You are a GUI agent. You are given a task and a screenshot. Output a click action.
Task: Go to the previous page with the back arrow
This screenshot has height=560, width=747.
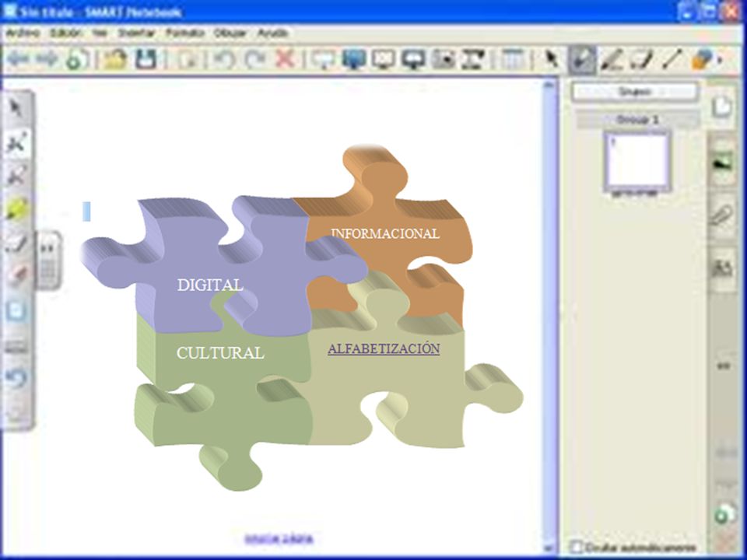[x=19, y=60]
